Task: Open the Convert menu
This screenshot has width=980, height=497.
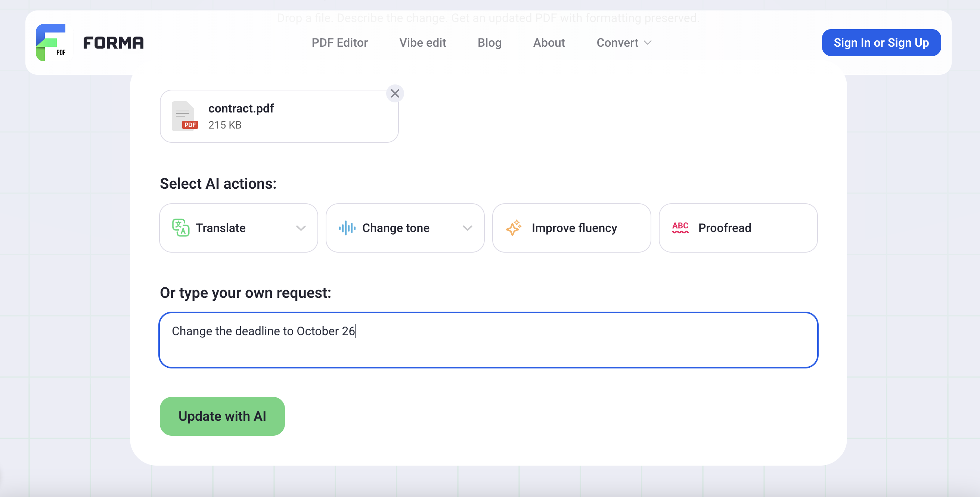Action: pyautogui.click(x=624, y=43)
